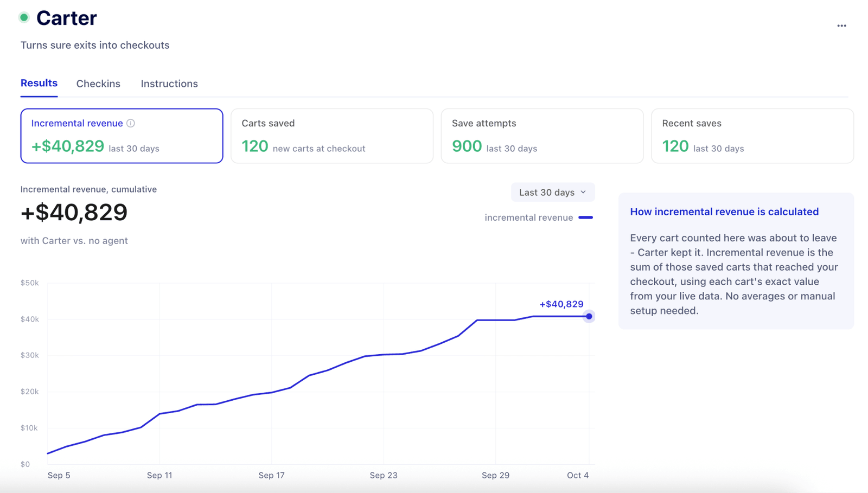Click the Sep 29 axis label
The width and height of the screenshot is (868, 493).
pos(495,475)
